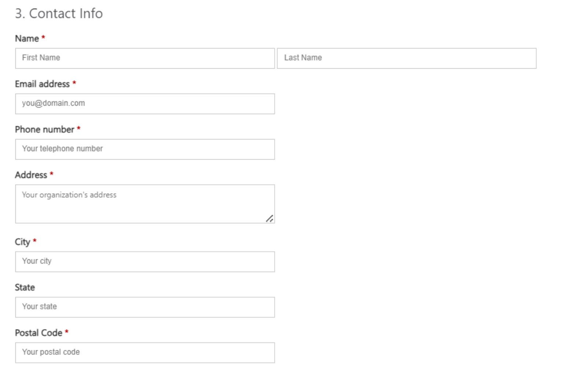Screen dimensions: 588x365
Task: Select the City input field
Action: point(145,262)
